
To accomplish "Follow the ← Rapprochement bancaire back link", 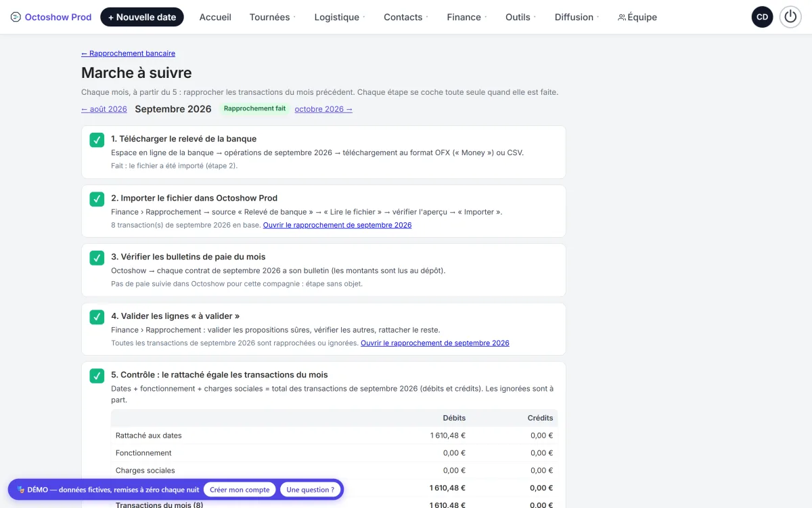I will (x=129, y=54).
